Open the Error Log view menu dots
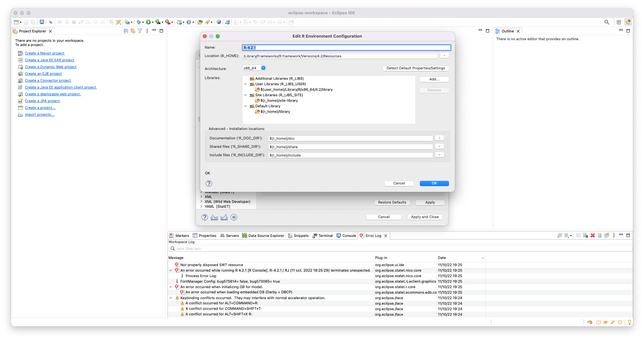This screenshot has width=644, height=340. pos(614,236)
